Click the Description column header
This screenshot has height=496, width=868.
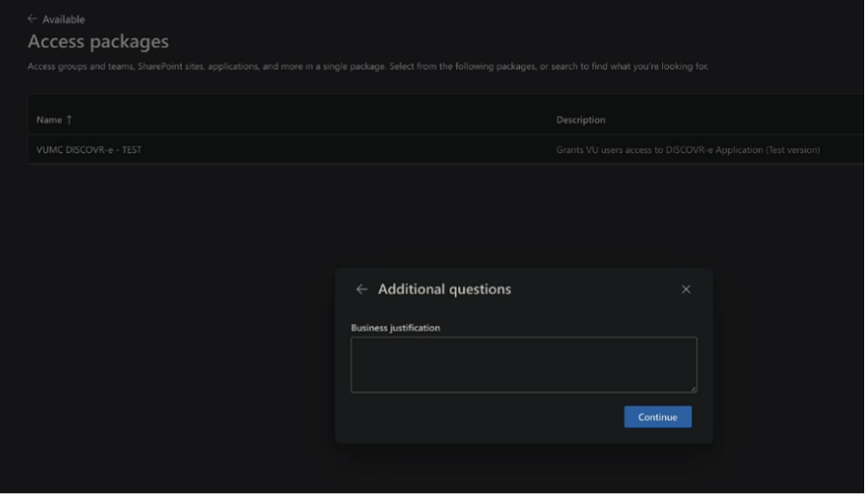click(x=582, y=120)
